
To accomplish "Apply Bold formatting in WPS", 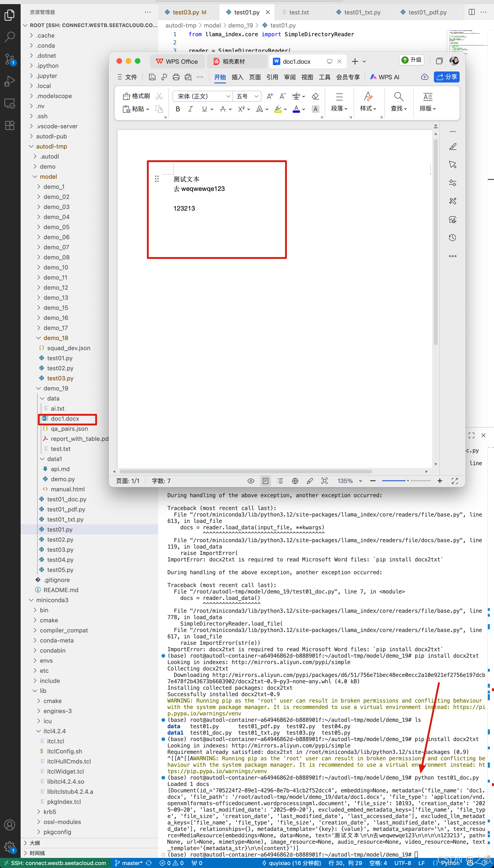I will pyautogui.click(x=178, y=109).
